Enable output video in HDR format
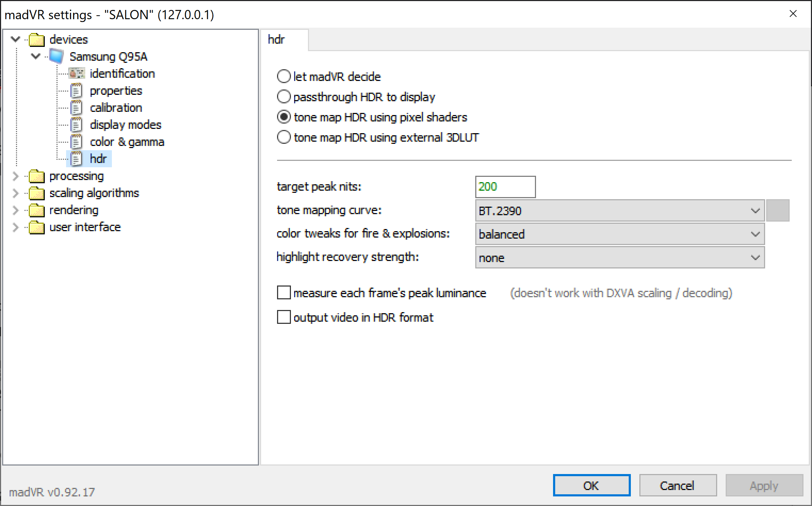The width and height of the screenshot is (812, 506). tap(284, 317)
